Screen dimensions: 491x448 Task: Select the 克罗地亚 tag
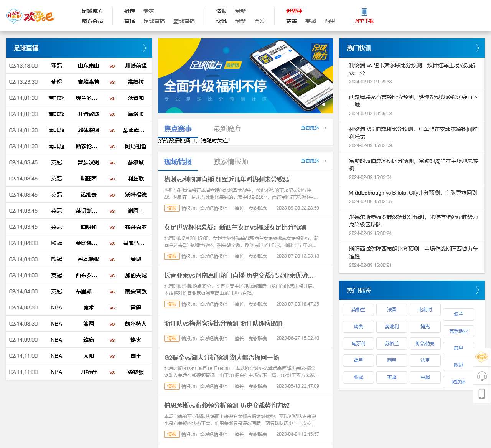tap(458, 331)
